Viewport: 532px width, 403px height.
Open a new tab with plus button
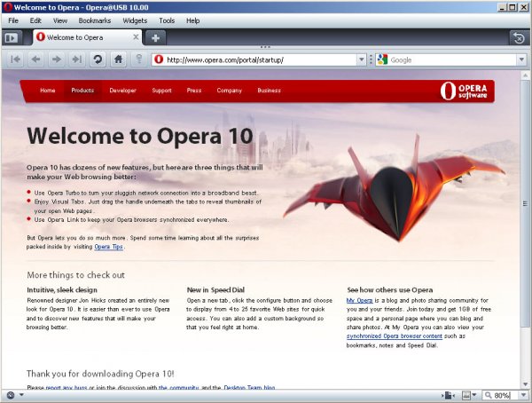coord(156,37)
